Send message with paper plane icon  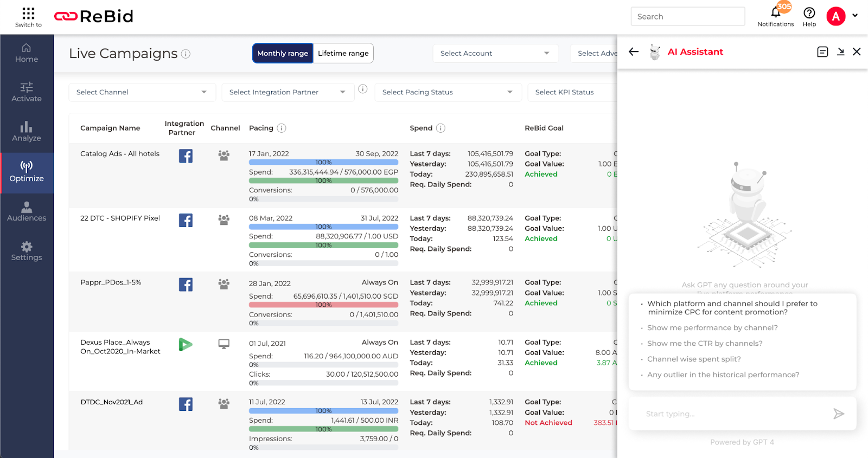838,414
